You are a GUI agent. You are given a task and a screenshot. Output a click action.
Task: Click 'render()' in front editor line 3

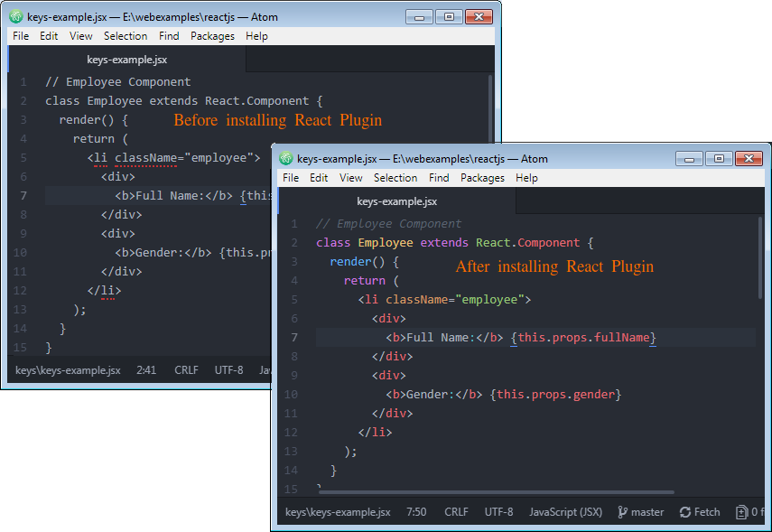[358, 262]
